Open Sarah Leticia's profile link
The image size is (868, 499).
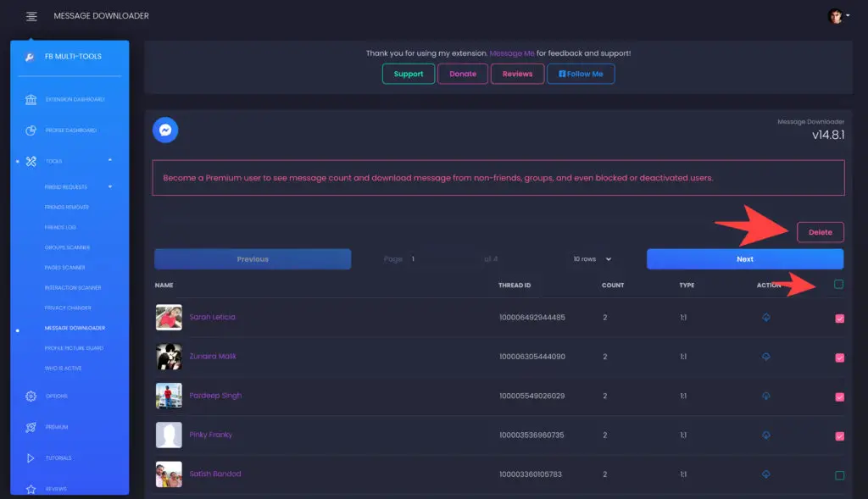tap(213, 317)
